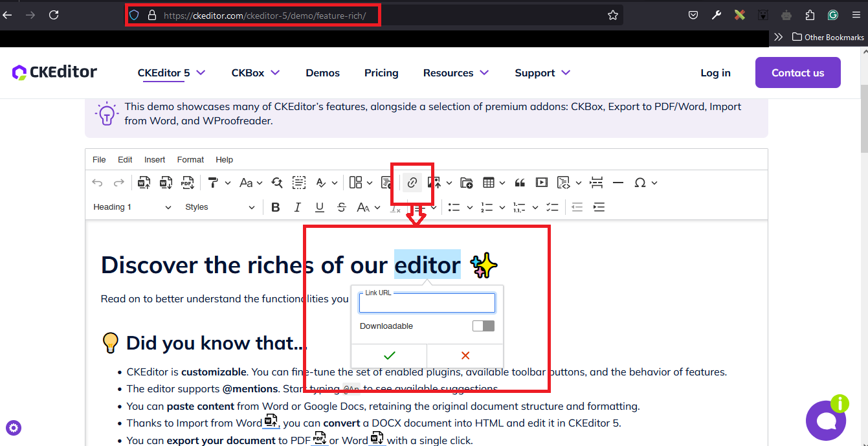Click the Table of contents toolbar icon

[x=386, y=183]
